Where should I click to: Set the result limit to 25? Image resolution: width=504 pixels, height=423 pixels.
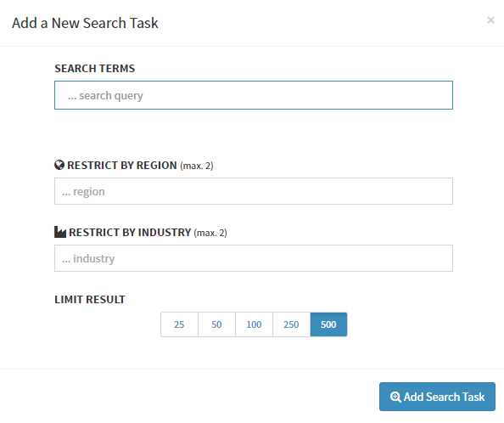179,324
